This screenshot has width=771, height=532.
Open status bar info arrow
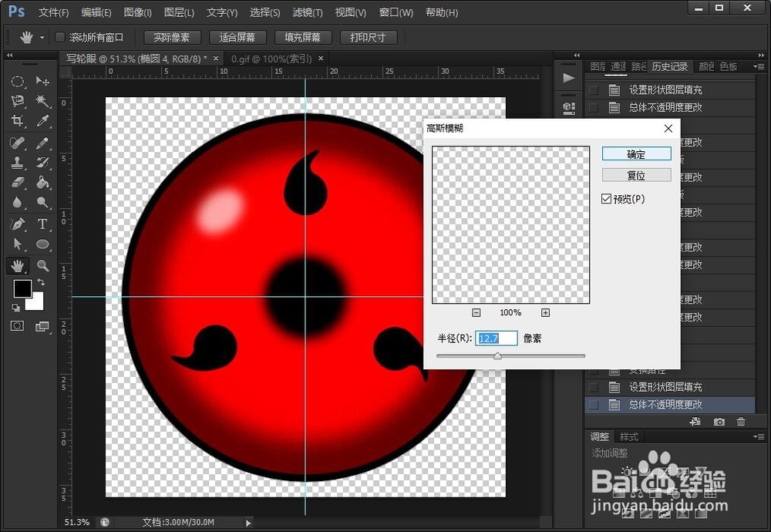pyautogui.click(x=248, y=523)
